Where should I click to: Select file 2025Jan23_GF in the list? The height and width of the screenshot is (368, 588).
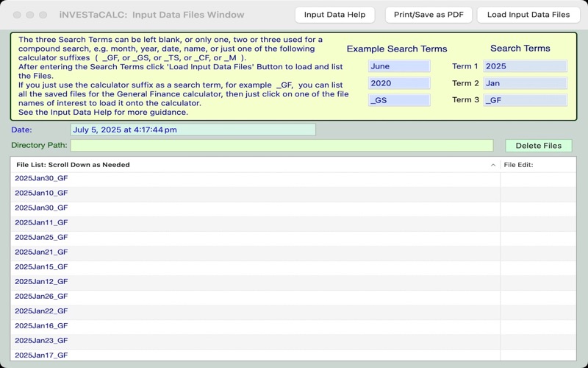point(255,341)
